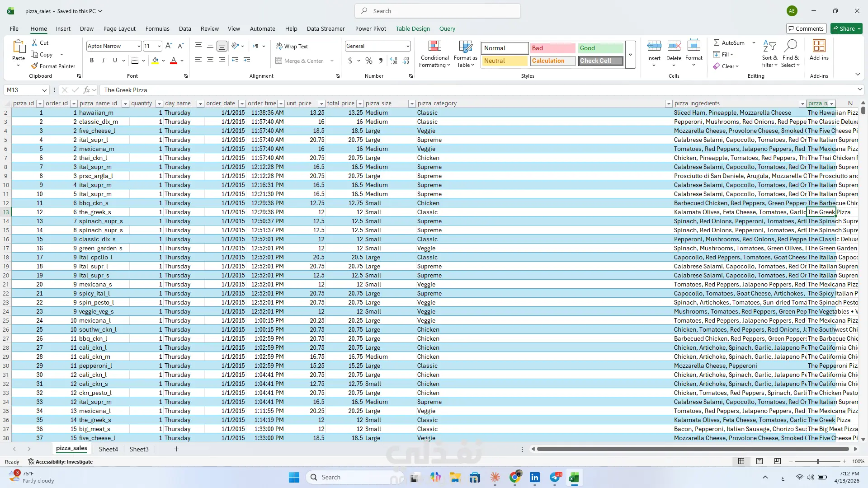Toggle Italic text formatting

(103, 61)
